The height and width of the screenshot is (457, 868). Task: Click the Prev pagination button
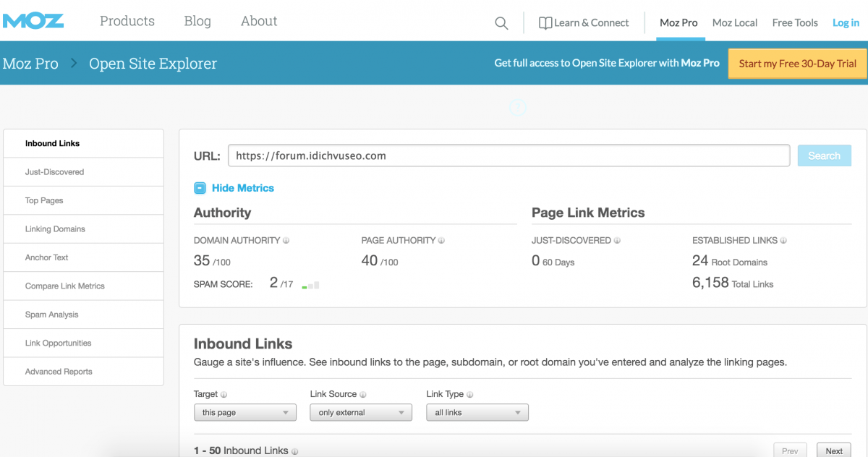(790, 450)
